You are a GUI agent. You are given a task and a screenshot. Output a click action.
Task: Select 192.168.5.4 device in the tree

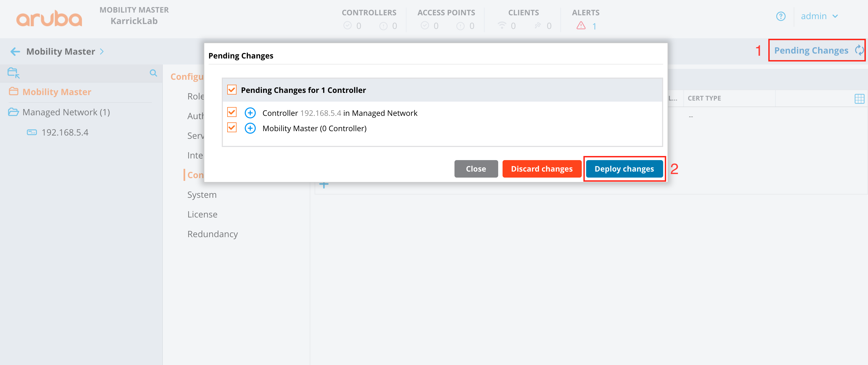coord(65,133)
